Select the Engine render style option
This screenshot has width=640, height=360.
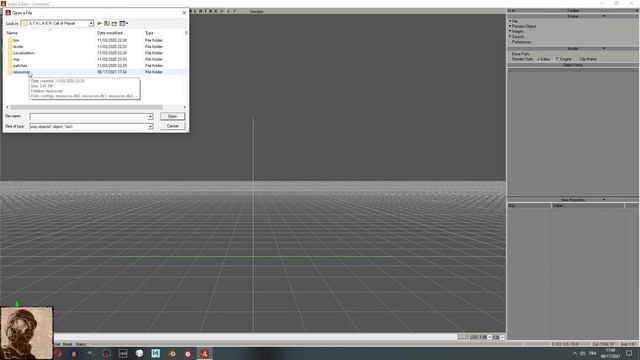[564, 59]
